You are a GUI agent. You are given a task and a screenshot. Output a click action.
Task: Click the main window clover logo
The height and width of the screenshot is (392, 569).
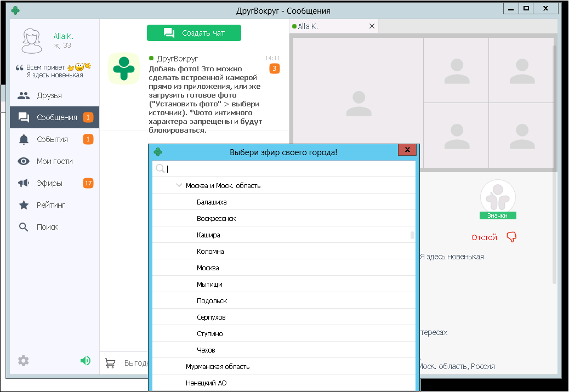15,10
